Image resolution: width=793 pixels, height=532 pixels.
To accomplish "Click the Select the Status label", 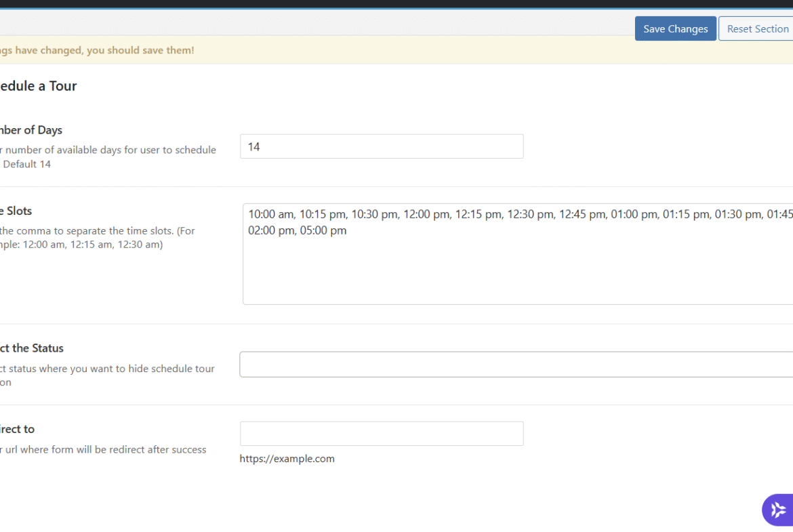I will click(x=32, y=348).
